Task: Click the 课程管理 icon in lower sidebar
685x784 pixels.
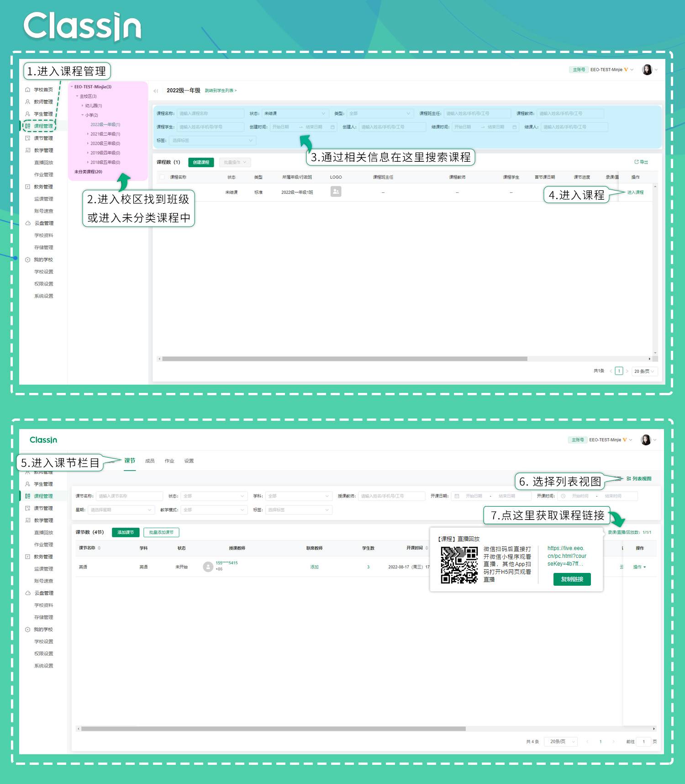Action: pos(27,496)
